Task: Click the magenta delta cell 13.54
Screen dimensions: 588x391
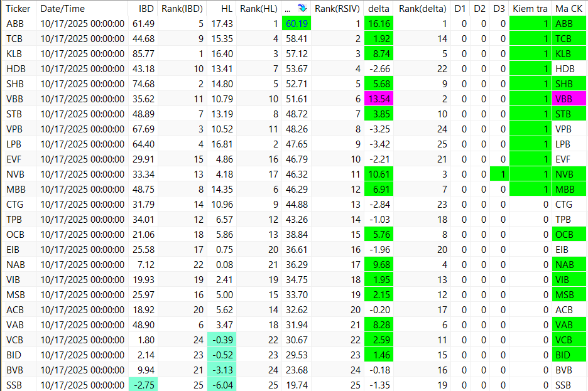Action: (x=379, y=99)
